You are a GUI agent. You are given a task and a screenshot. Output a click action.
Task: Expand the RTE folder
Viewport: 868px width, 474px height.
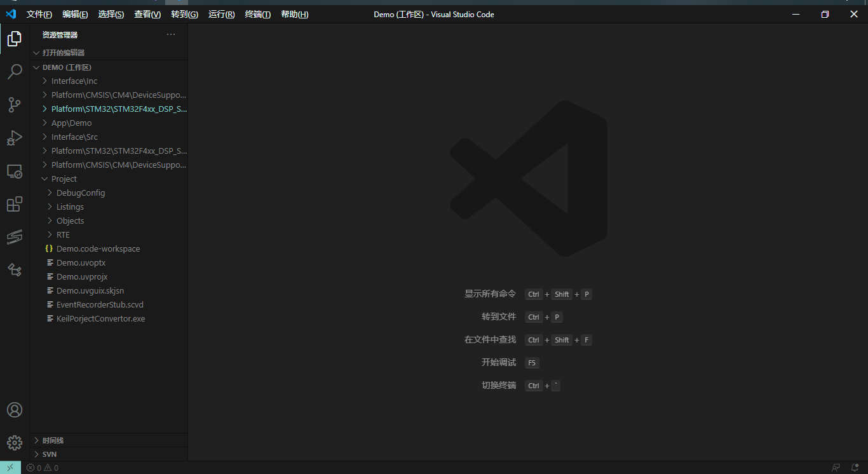point(109,235)
